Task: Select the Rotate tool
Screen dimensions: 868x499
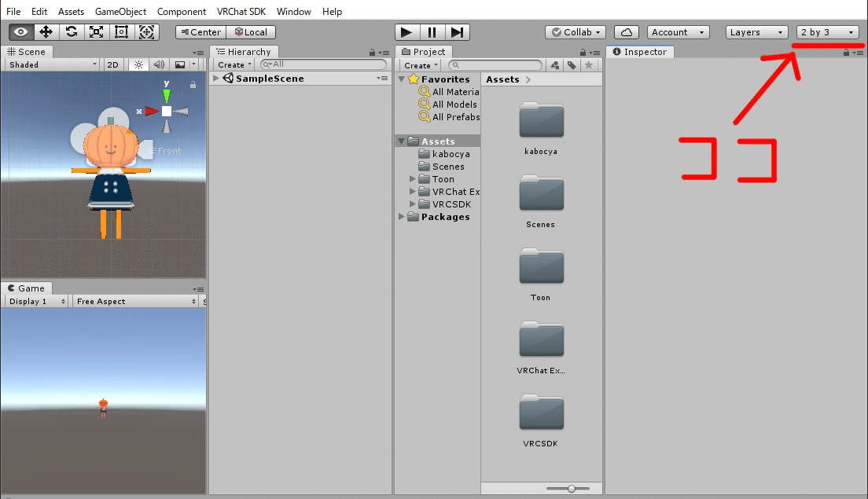Action: pos(72,32)
